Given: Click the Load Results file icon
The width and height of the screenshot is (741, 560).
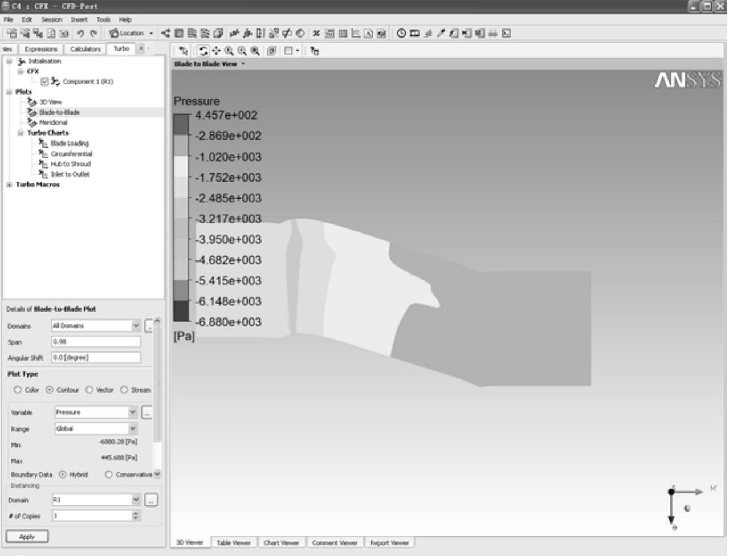Looking at the screenshot, I should pyautogui.click(x=11, y=34).
